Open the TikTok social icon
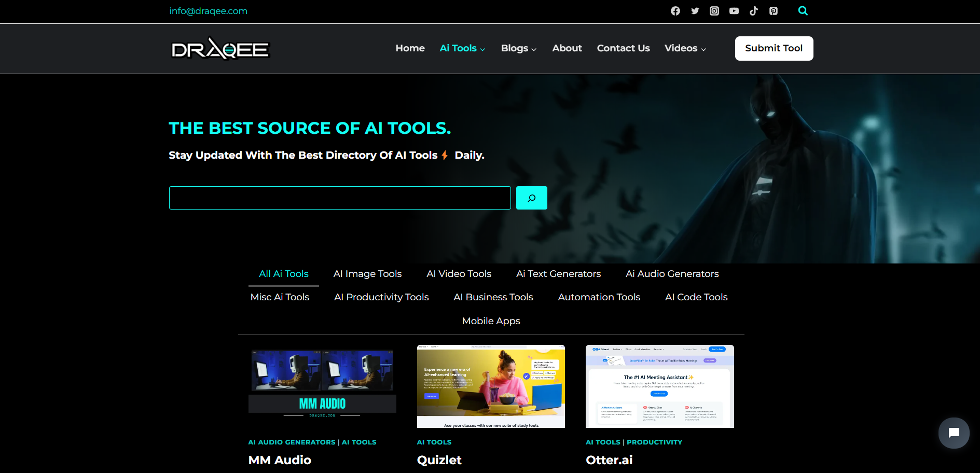This screenshot has height=473, width=980. (753, 11)
